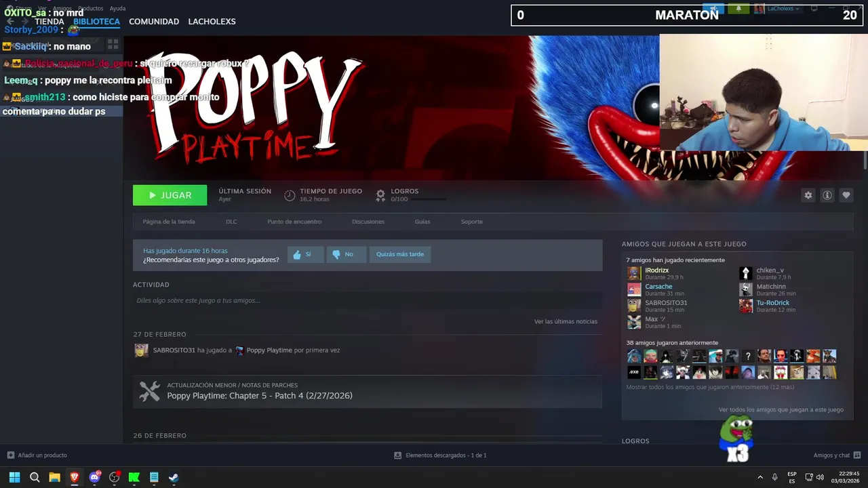Viewport: 868px width, 488px height.
Task: Click Ver las últimas noticias link
Action: pos(566,321)
